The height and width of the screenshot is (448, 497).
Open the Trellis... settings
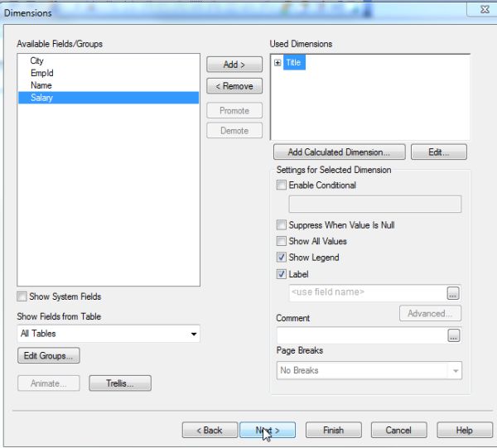pos(120,383)
